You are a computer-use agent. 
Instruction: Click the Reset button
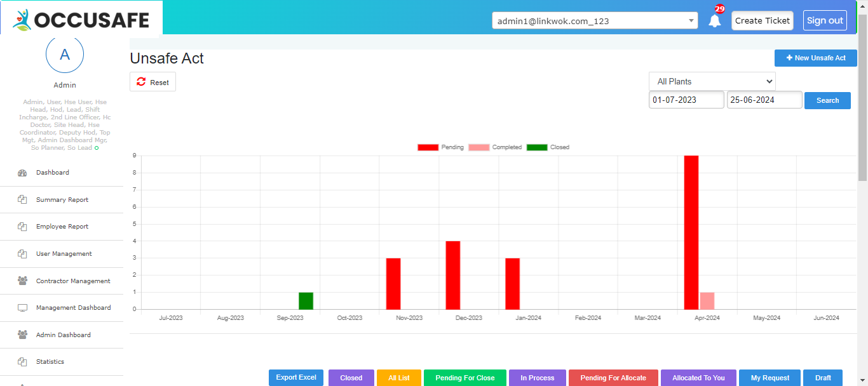(x=153, y=82)
